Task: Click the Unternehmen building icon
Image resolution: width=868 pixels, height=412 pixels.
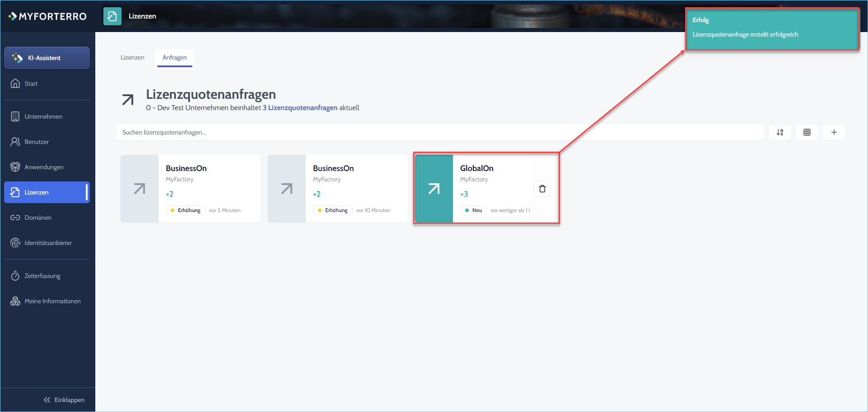Action: (15, 116)
